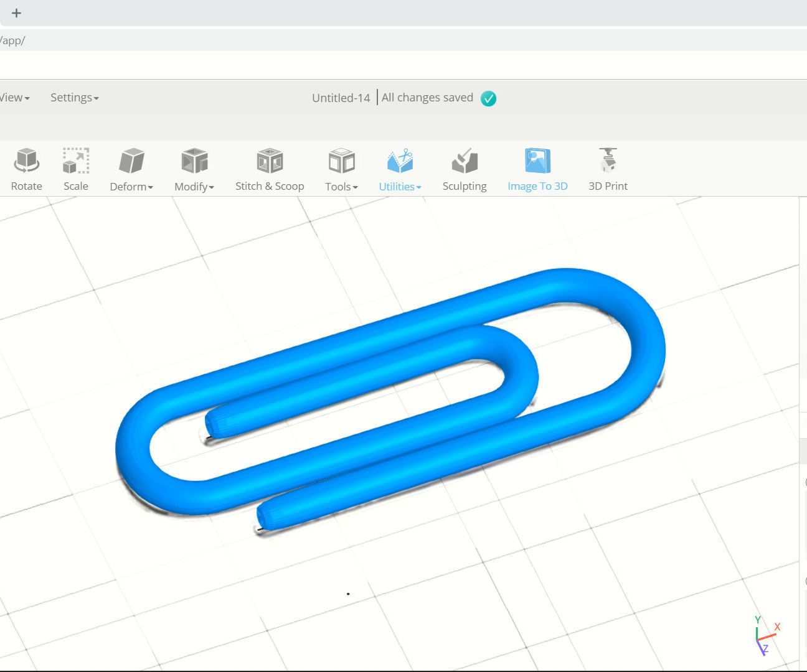Open a new browser tab

point(16,13)
